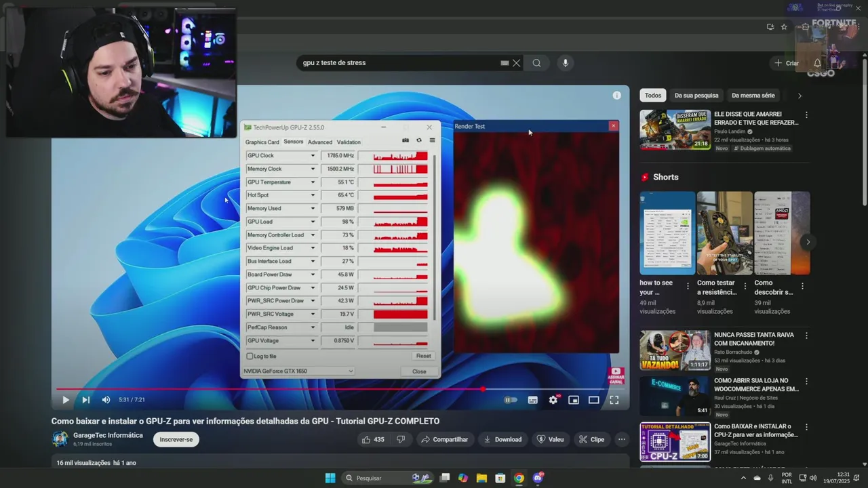Enter fullscreen video mode
Viewport: 868px width, 488px height.
pyautogui.click(x=614, y=400)
